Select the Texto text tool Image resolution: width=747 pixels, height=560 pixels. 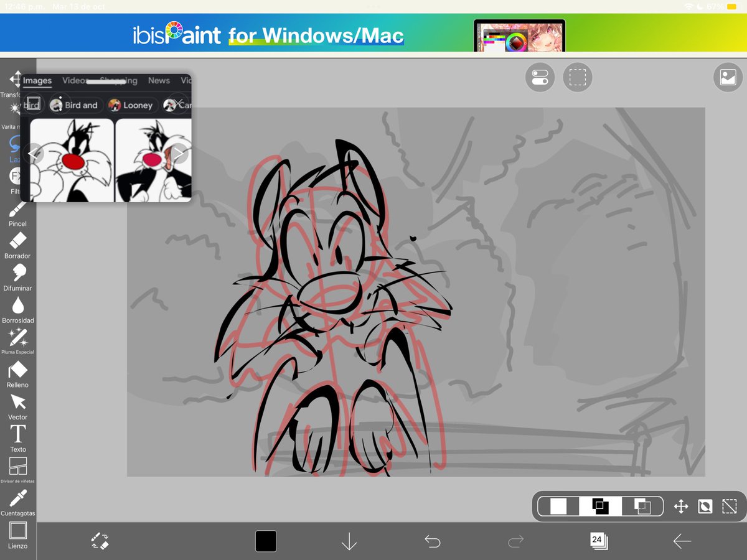point(17,438)
